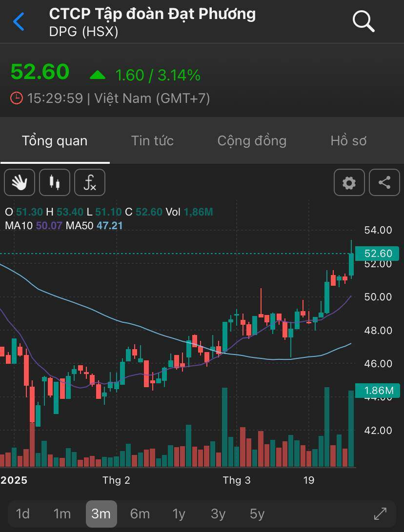
Task: Open chart settings gear
Action: coord(349,182)
